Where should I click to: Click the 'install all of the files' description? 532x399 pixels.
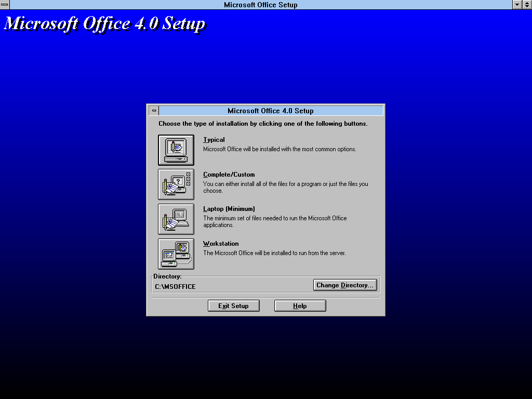pos(286,187)
